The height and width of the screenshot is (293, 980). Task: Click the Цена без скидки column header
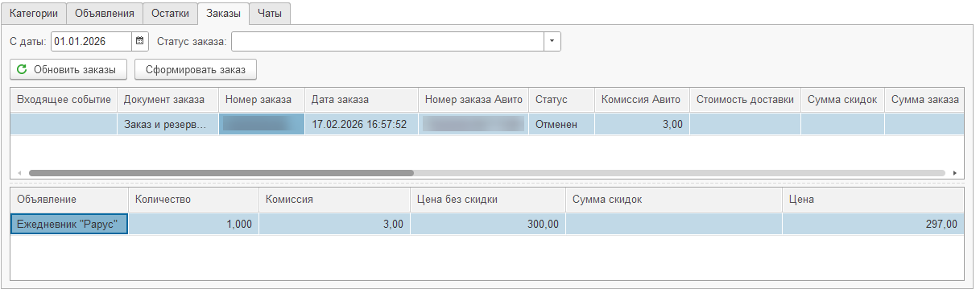click(x=488, y=200)
